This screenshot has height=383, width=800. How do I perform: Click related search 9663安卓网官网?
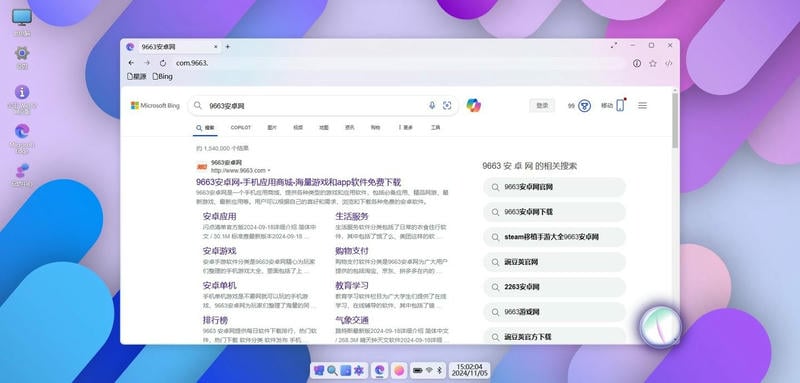[554, 187]
